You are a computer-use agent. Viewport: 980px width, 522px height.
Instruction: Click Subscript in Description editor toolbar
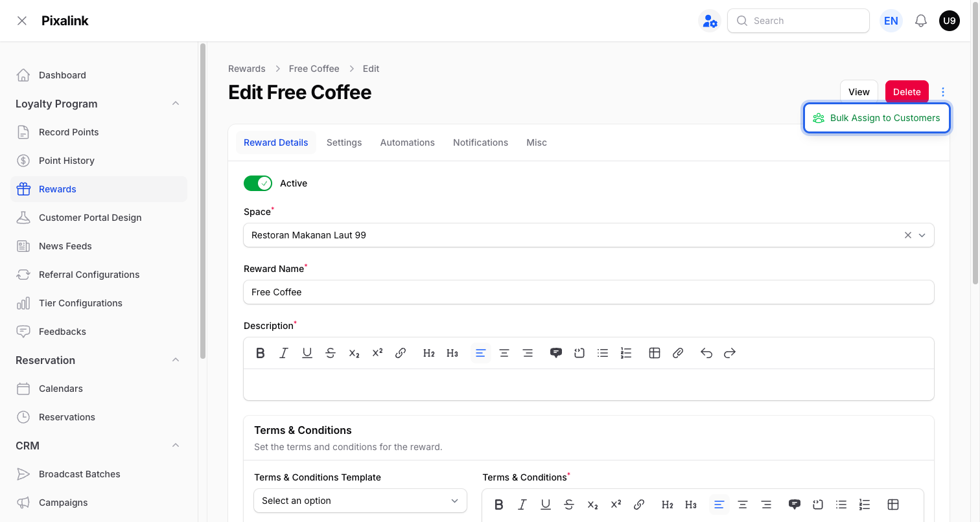point(354,353)
